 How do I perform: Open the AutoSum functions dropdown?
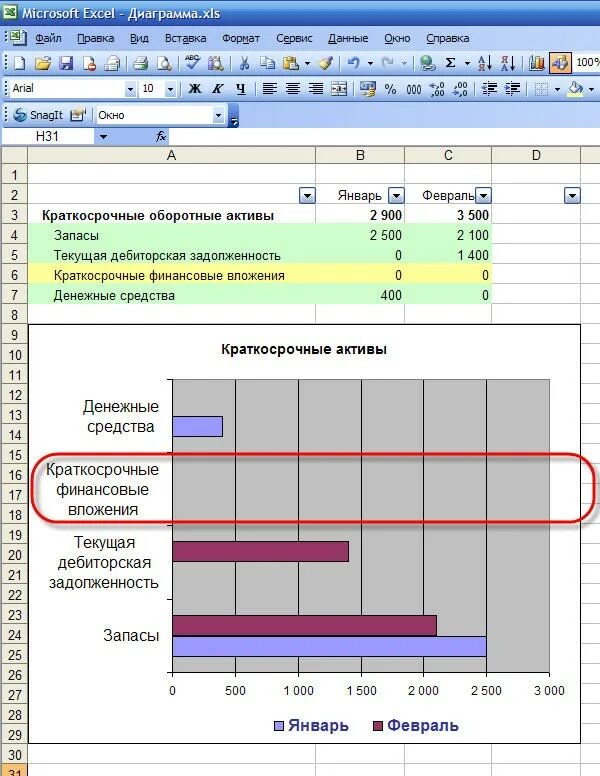click(x=467, y=63)
